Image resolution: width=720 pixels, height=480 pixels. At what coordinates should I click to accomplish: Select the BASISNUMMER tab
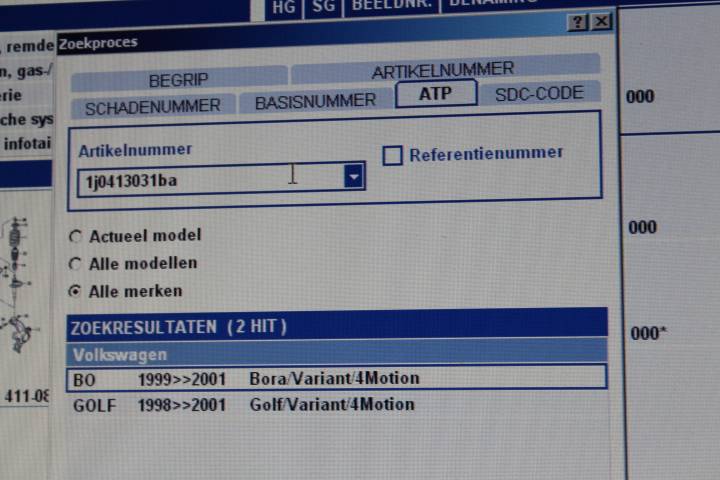(315, 102)
